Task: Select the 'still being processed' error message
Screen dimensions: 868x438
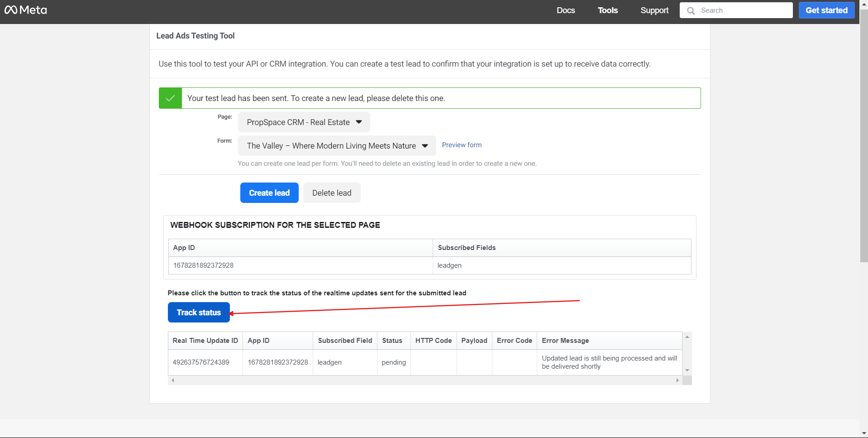Action: 609,362
